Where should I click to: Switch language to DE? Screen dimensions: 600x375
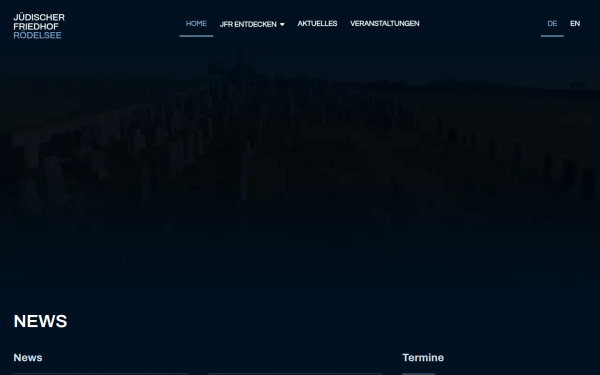[552, 24]
